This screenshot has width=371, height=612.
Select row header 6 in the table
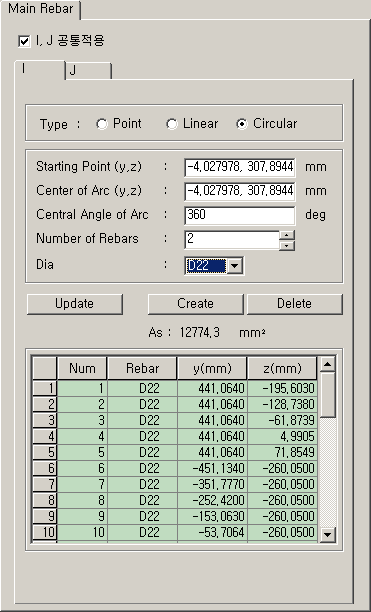click(x=45, y=468)
